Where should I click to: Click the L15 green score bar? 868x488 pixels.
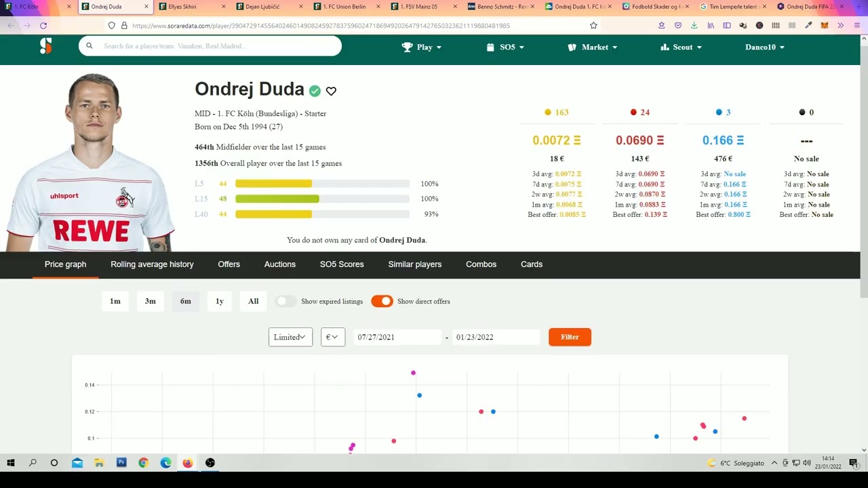pos(277,199)
